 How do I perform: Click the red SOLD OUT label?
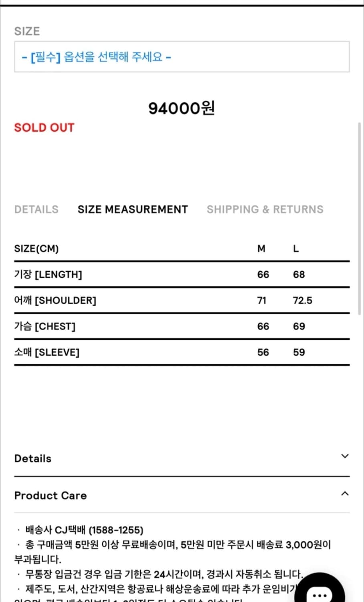44,128
